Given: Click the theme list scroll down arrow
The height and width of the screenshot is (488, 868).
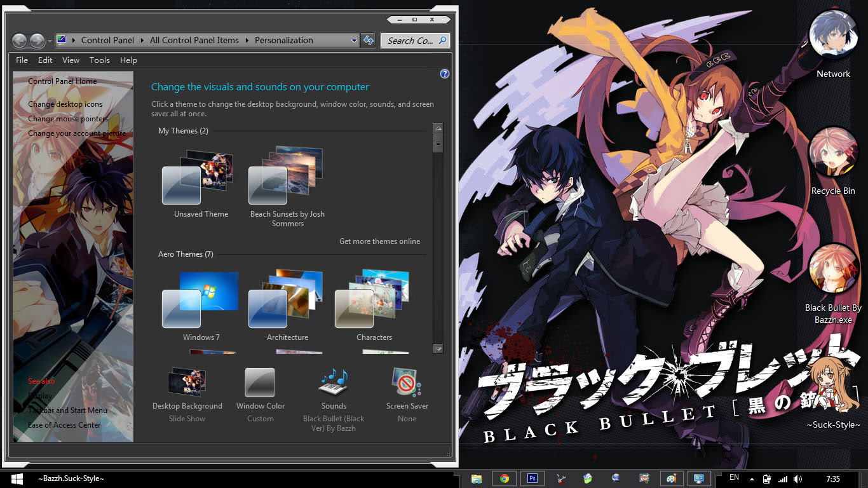Looking at the screenshot, I should (438, 348).
